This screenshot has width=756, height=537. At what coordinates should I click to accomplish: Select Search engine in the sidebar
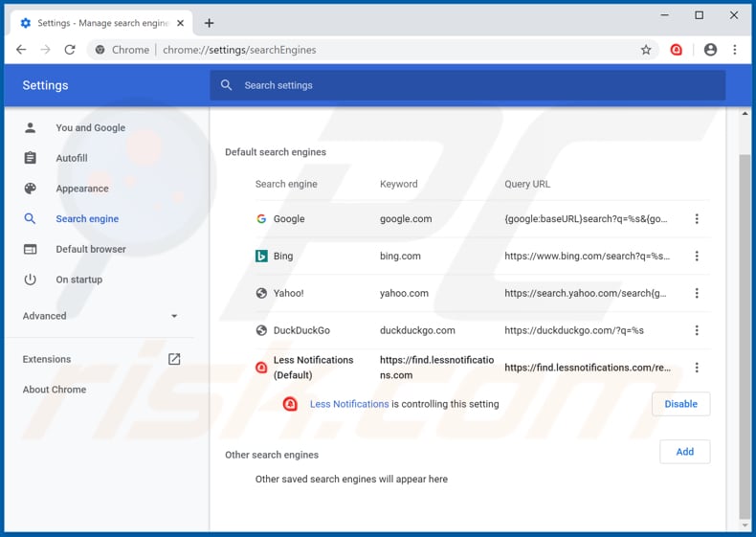point(87,219)
